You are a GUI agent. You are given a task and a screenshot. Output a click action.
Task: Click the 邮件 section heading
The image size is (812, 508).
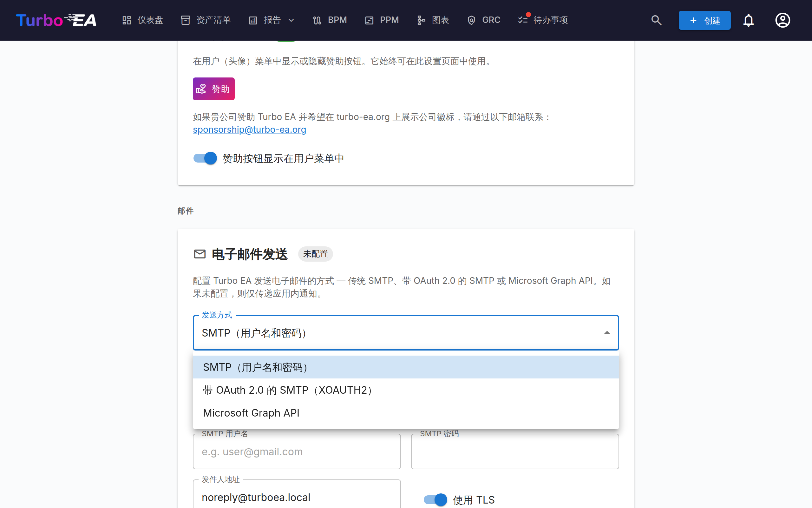click(185, 211)
